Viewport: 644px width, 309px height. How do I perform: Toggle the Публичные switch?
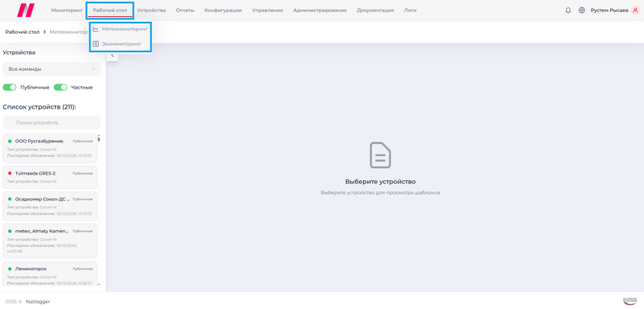10,88
